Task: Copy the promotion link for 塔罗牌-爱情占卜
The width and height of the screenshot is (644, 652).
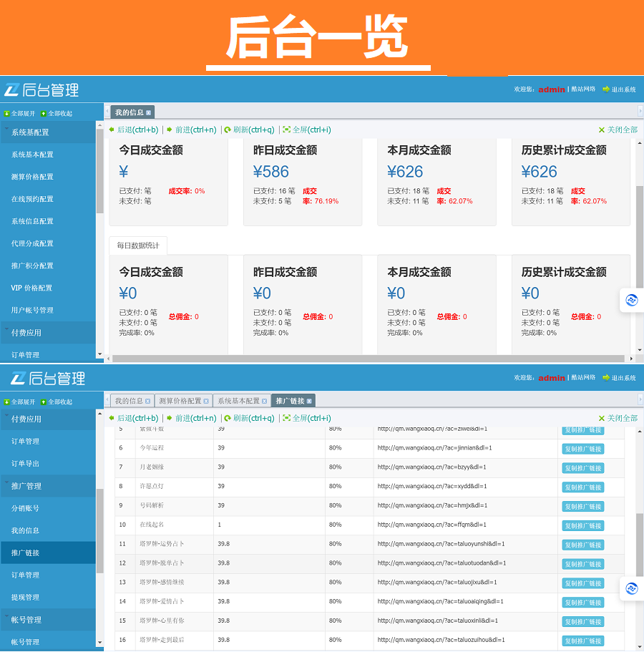Action: click(x=582, y=603)
